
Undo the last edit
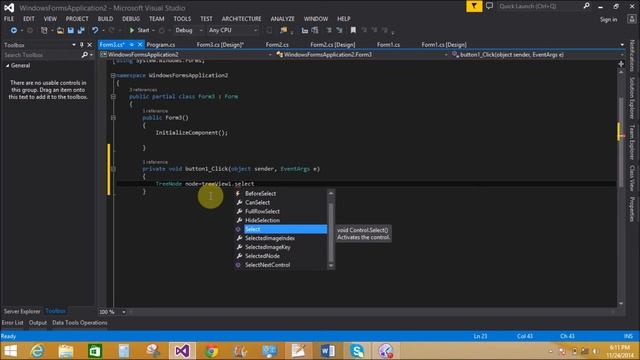(x=95, y=30)
